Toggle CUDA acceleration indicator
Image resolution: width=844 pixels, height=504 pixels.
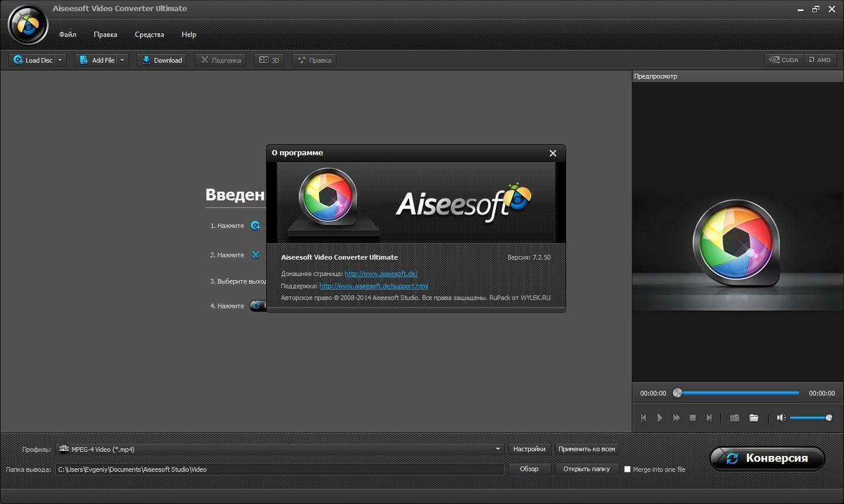(x=784, y=60)
